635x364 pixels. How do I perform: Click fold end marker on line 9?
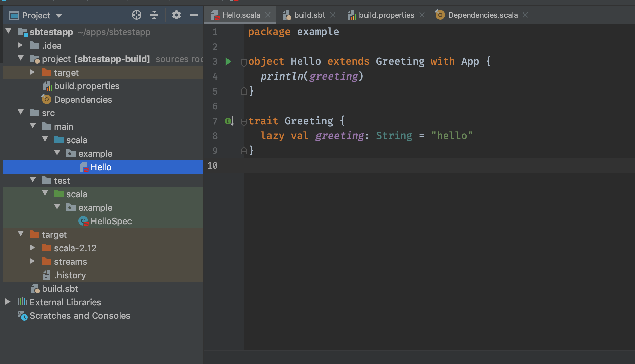pos(244,150)
